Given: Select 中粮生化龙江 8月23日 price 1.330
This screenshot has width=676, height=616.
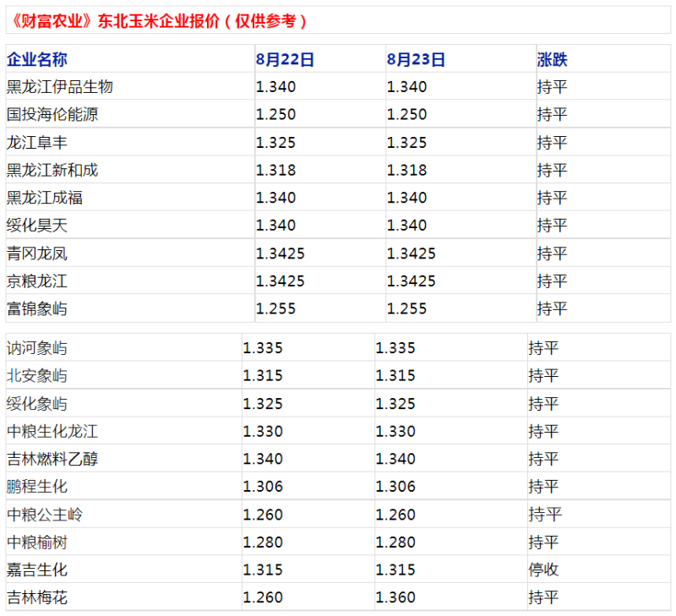Looking at the screenshot, I should click(395, 431).
